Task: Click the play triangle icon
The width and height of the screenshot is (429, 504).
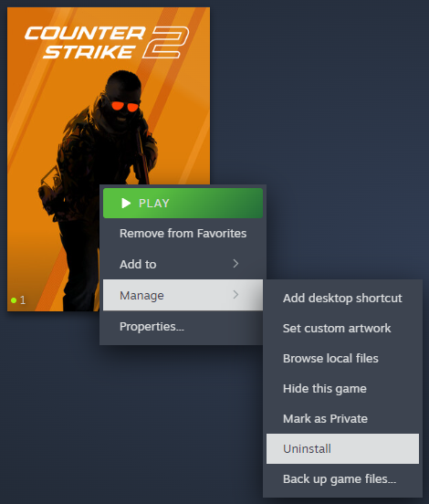Action: pyautogui.click(x=126, y=203)
